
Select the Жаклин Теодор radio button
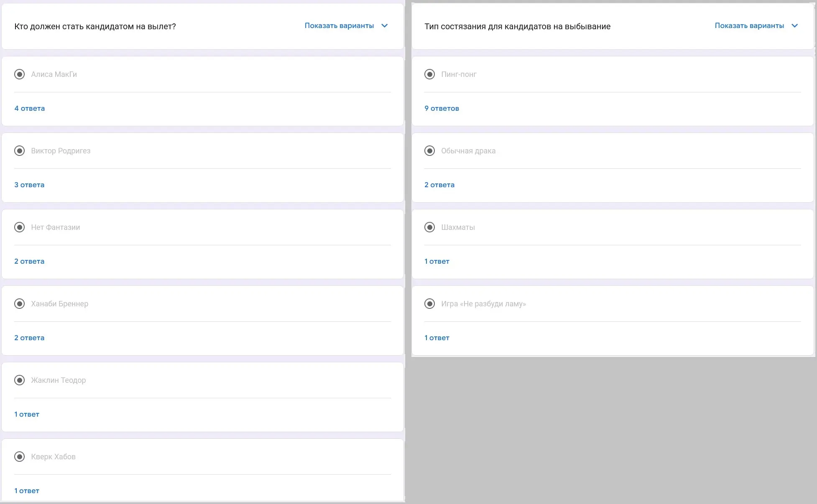click(x=20, y=380)
